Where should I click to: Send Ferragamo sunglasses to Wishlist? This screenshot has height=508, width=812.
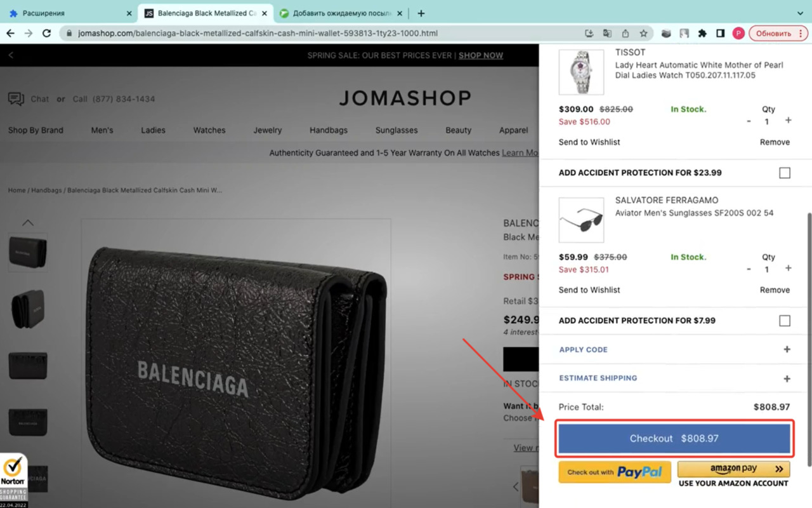[589, 290]
